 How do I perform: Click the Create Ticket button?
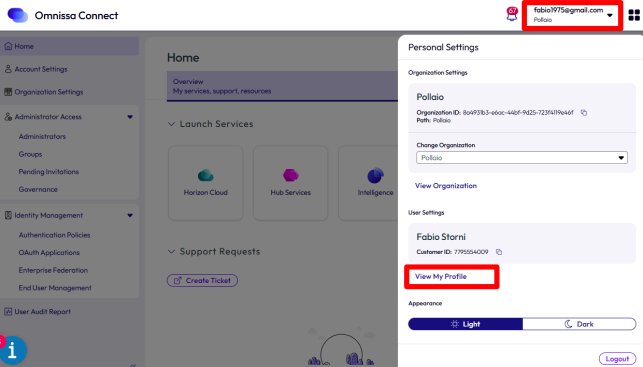202,280
